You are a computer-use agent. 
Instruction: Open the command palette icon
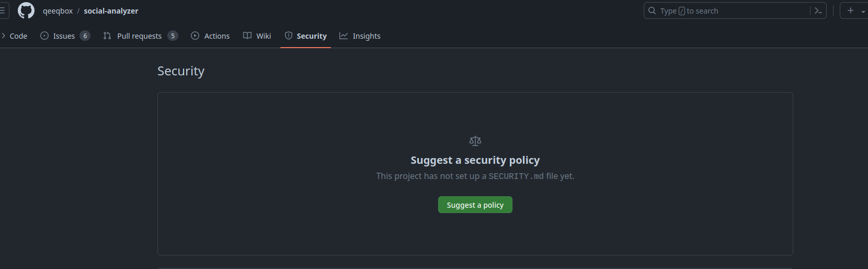point(818,10)
